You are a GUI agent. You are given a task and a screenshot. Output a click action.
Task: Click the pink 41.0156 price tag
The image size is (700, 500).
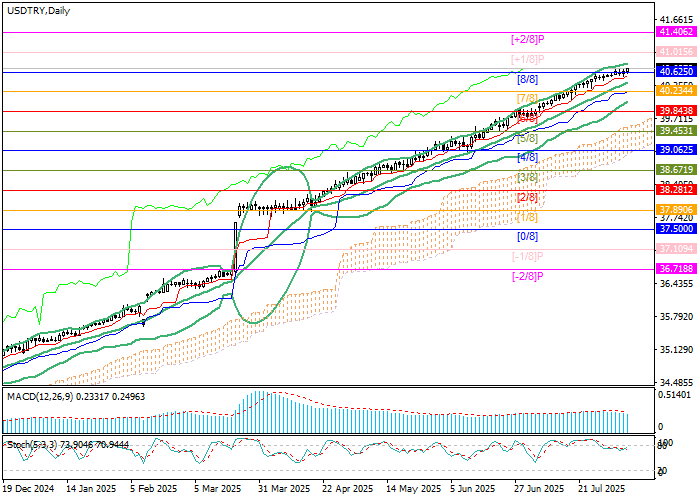tap(676, 52)
